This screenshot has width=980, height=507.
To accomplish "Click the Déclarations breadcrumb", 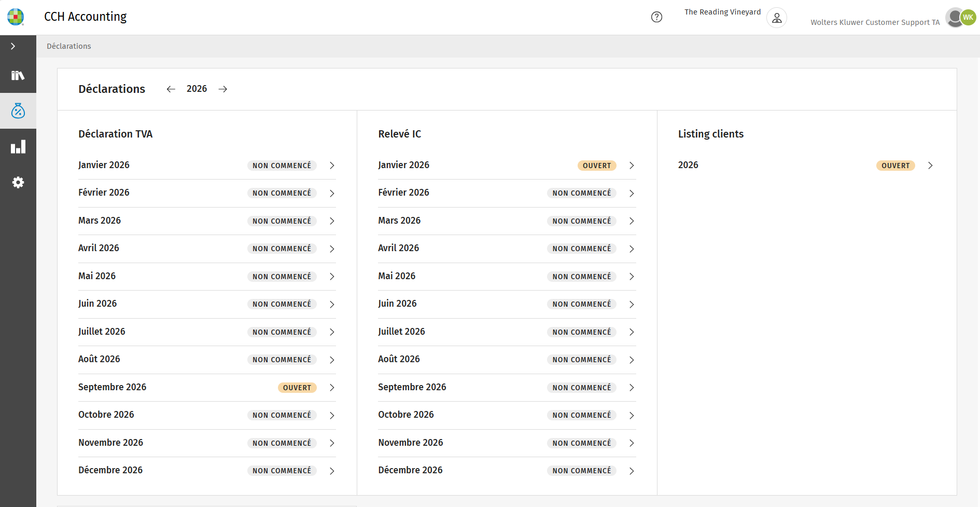I will [69, 46].
